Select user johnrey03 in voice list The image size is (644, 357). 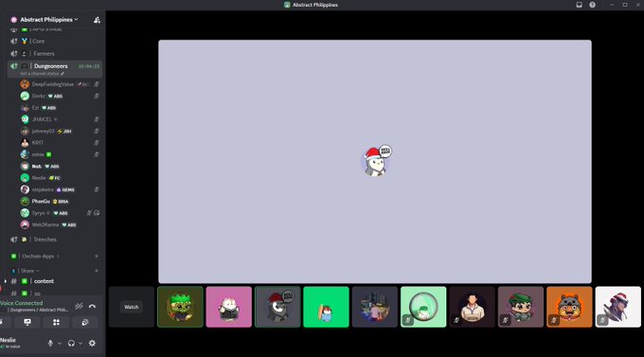tap(60, 131)
